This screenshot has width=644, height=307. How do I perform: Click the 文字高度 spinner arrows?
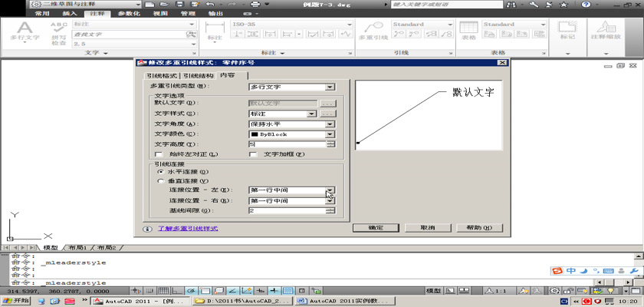point(331,144)
